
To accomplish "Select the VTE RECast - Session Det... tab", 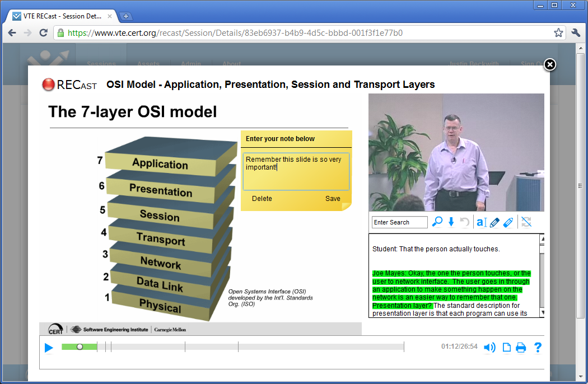I will pos(62,16).
